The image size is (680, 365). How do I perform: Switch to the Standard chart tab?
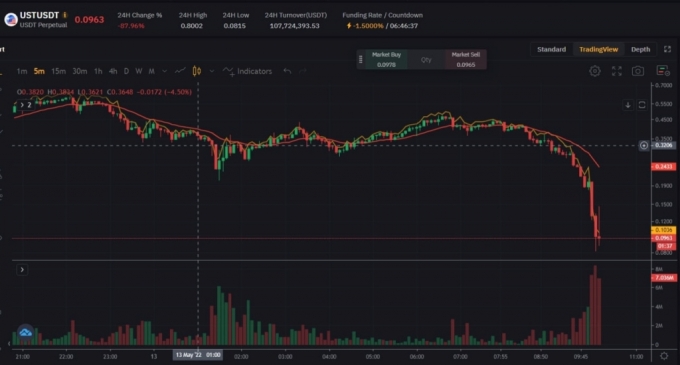click(x=552, y=49)
